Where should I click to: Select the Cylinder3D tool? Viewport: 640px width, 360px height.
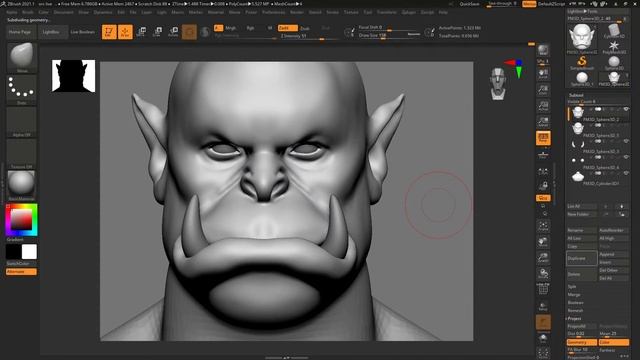coord(614,31)
